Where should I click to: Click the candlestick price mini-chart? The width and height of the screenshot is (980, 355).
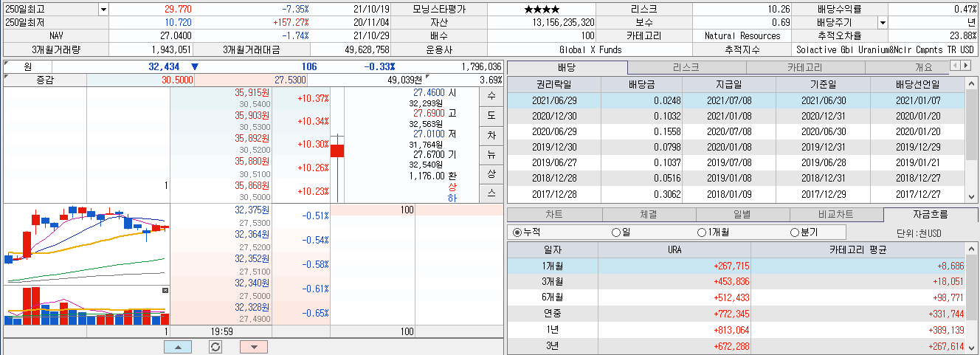(x=86, y=244)
